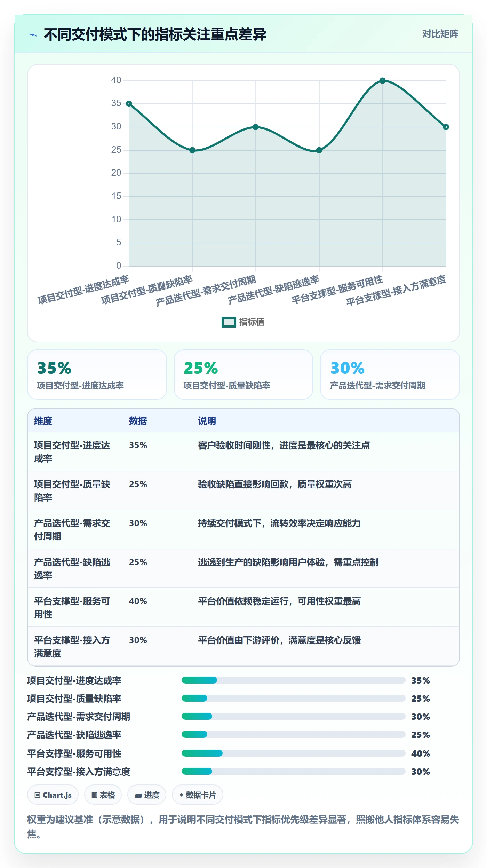This screenshot has height=868, width=487.
Task: Click the 40% cell in the table
Action: point(138,601)
